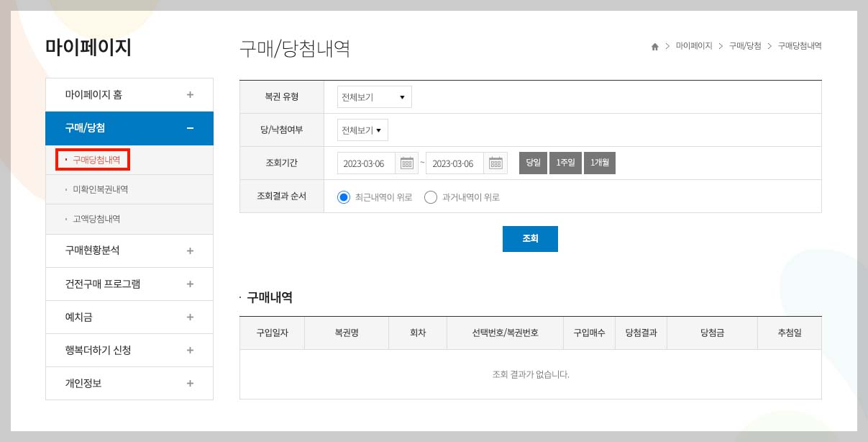
Task: Open the 복권 유형 전체보기 dropdown
Action: tap(375, 96)
